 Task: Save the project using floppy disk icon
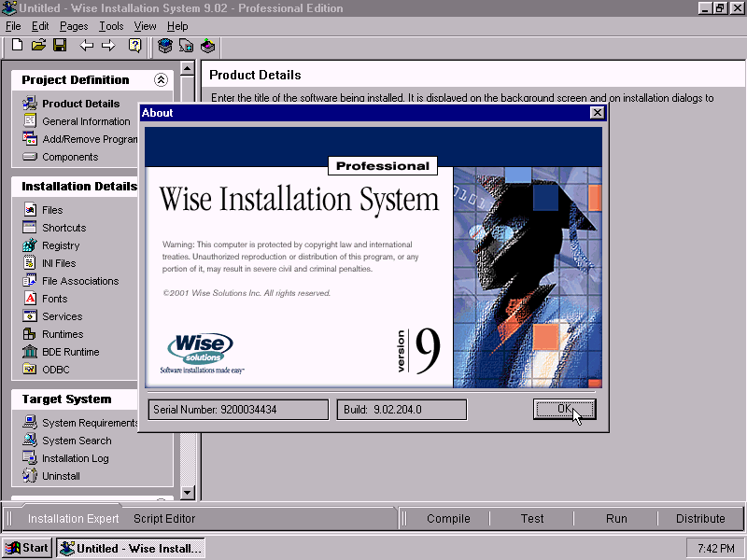(x=60, y=46)
